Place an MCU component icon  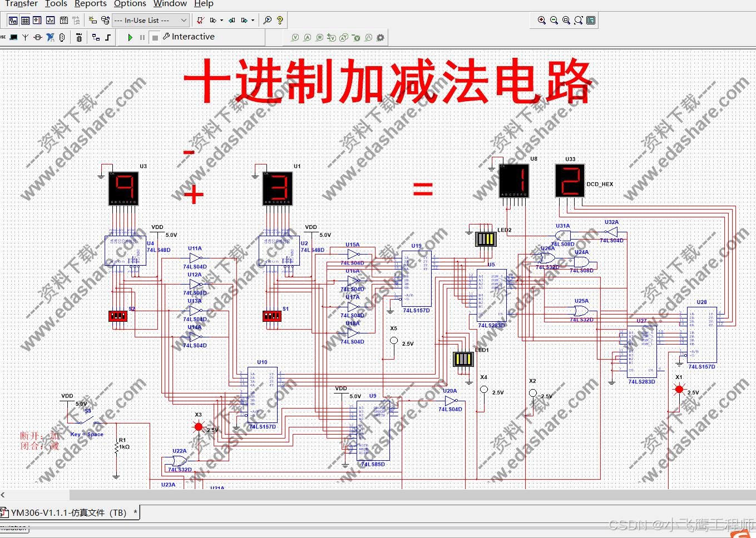coord(79,37)
